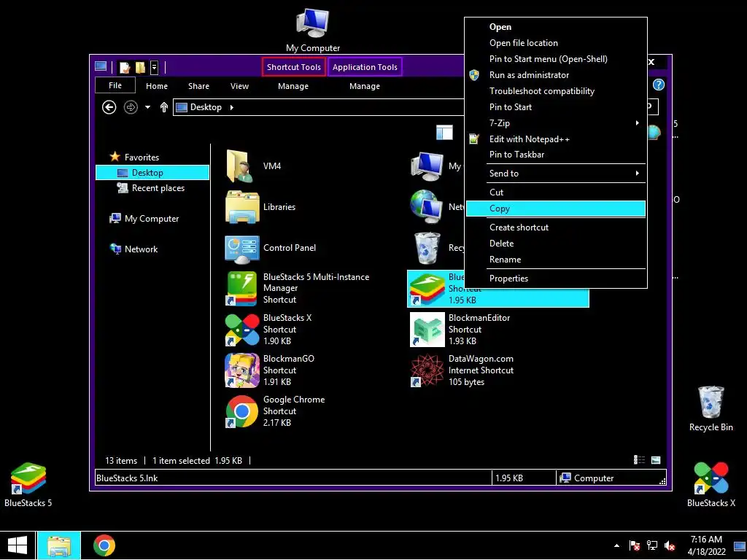Open the Control Panel icon
Viewport: 747px width, 560px height.
242,249
